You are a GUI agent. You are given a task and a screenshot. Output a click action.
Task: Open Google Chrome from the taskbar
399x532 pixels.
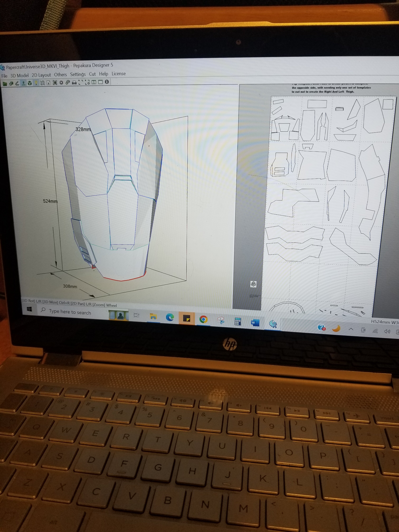click(x=203, y=319)
